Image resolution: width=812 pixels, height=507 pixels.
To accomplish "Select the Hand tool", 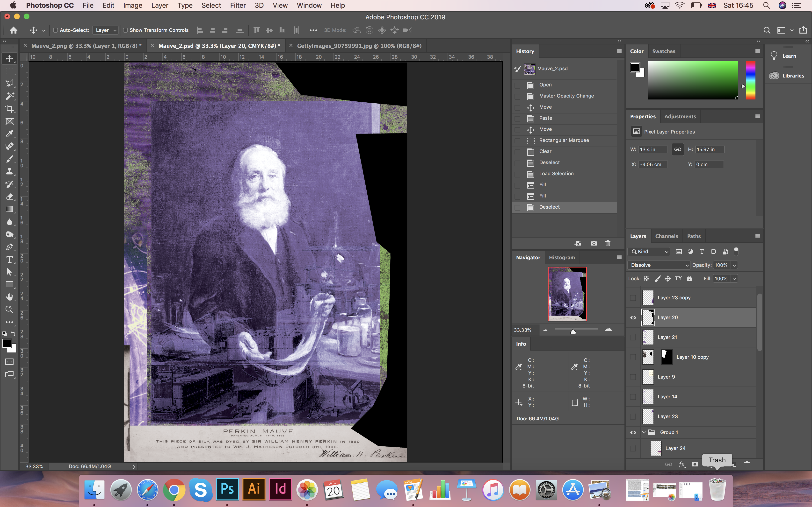I will pyautogui.click(x=9, y=297).
